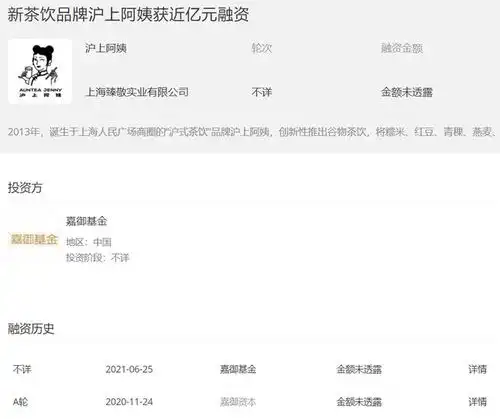Viewport: 500px width, 419px height.
Task: Click the 投资阶段：不详 line
Action: (97, 257)
